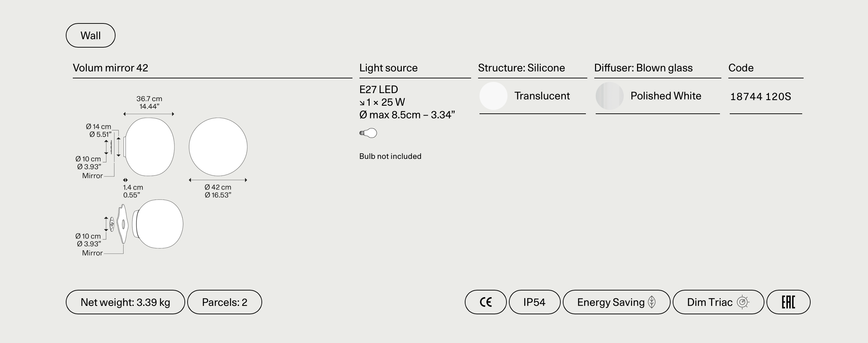Click the Diffuser: Blown glass header
Screen dimensions: 868x343
[x=643, y=68]
